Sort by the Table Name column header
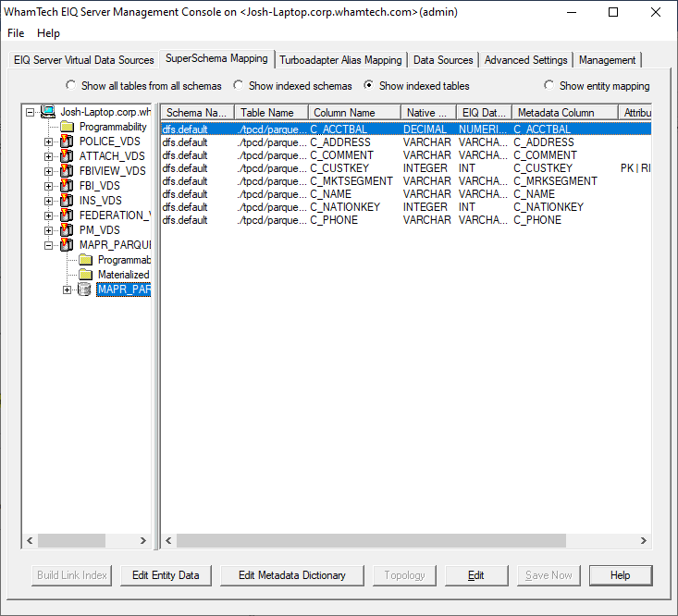 click(x=271, y=113)
